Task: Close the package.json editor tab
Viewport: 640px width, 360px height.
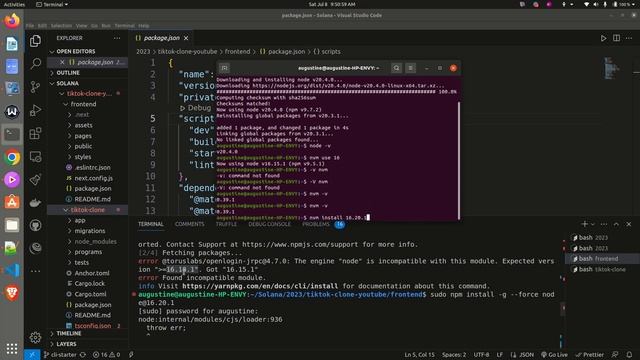Action: click(186, 38)
